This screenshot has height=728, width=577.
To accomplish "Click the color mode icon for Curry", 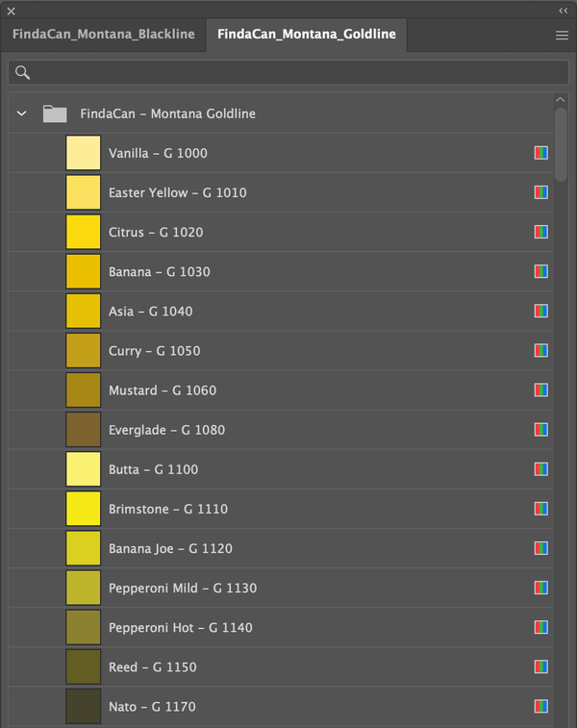I will [541, 351].
